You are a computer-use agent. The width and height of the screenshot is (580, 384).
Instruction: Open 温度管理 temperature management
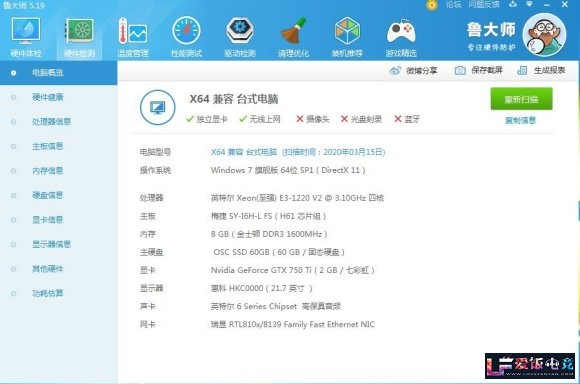click(x=133, y=37)
